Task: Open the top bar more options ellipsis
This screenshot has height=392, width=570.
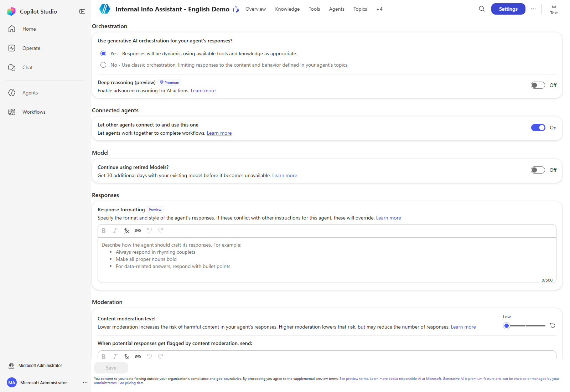Action: 533,9
